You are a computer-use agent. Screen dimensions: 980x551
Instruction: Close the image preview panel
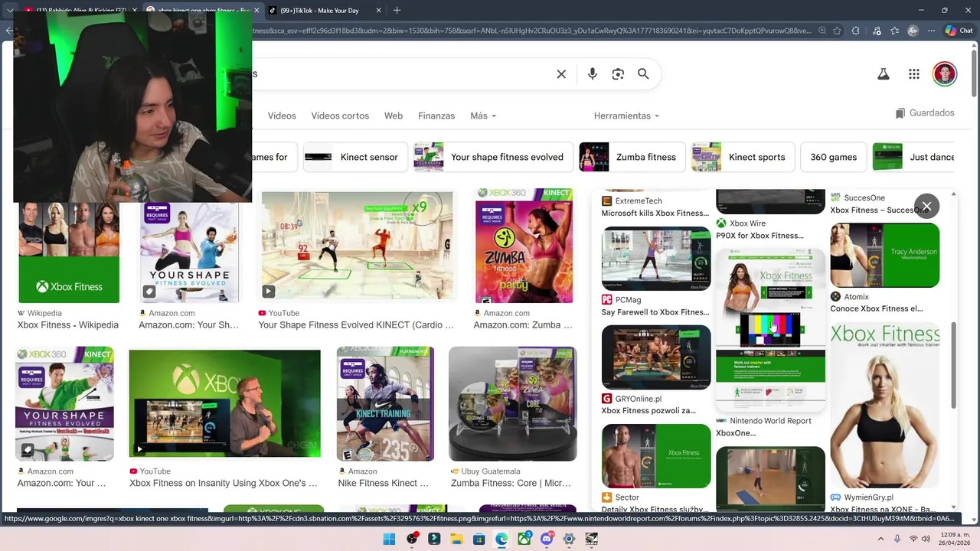click(x=926, y=207)
